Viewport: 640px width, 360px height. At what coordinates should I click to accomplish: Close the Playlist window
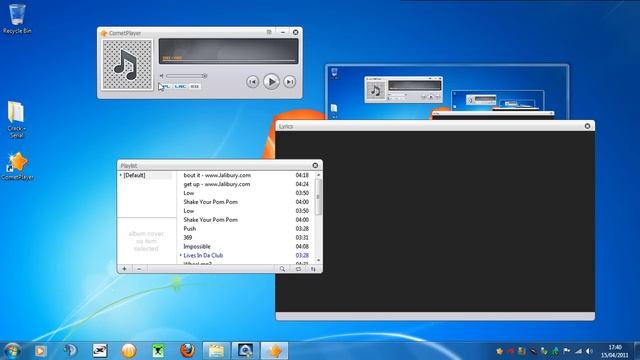(x=315, y=165)
